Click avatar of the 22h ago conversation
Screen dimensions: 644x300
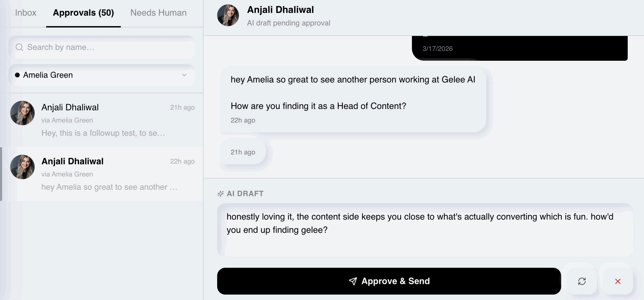22,167
